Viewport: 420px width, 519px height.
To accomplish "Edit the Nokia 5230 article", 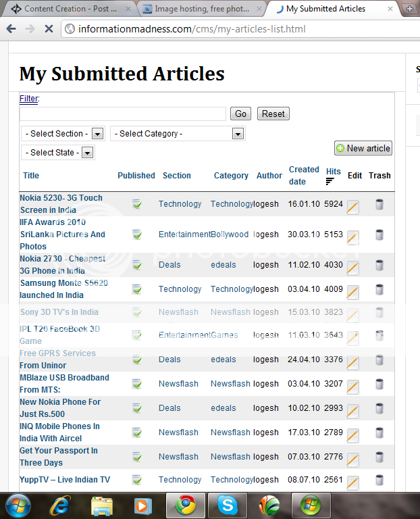I will coord(353,207).
